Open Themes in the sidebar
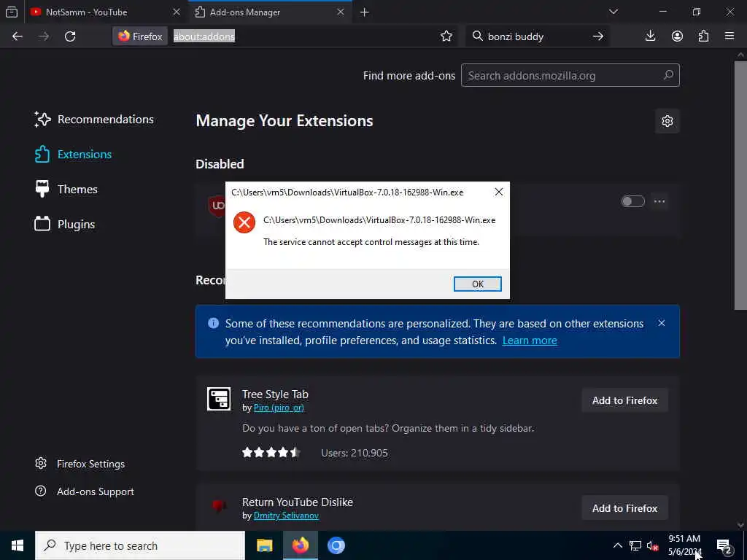Viewport: 747px width, 560px height. point(66,189)
